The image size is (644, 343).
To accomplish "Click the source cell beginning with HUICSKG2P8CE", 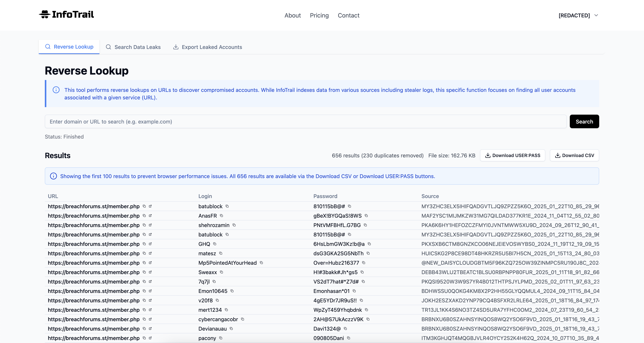I will tap(510, 253).
